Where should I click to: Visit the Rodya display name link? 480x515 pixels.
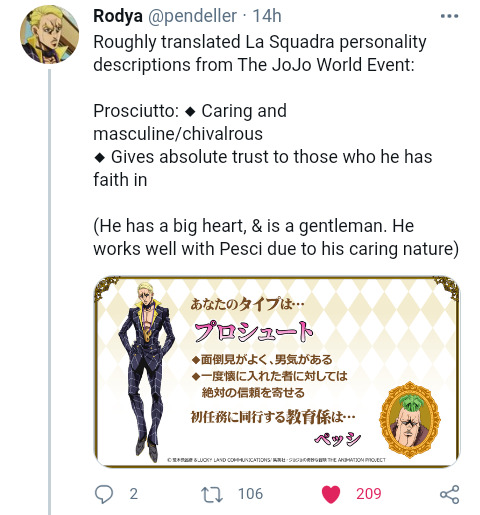pos(118,16)
